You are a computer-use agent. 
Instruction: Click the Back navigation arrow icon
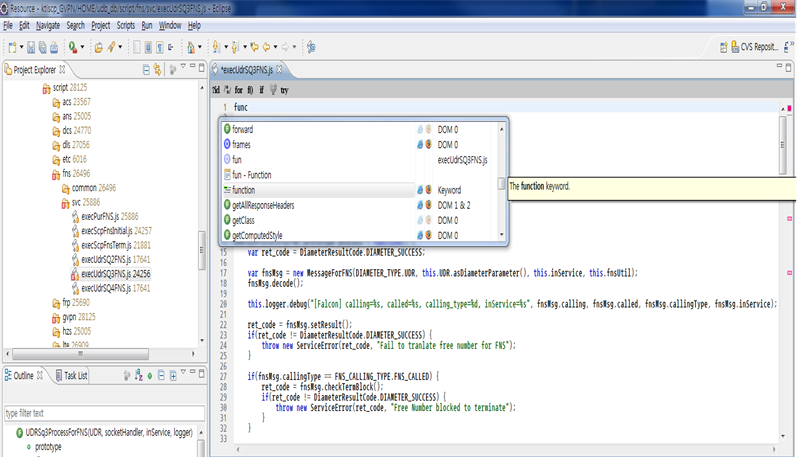point(266,47)
